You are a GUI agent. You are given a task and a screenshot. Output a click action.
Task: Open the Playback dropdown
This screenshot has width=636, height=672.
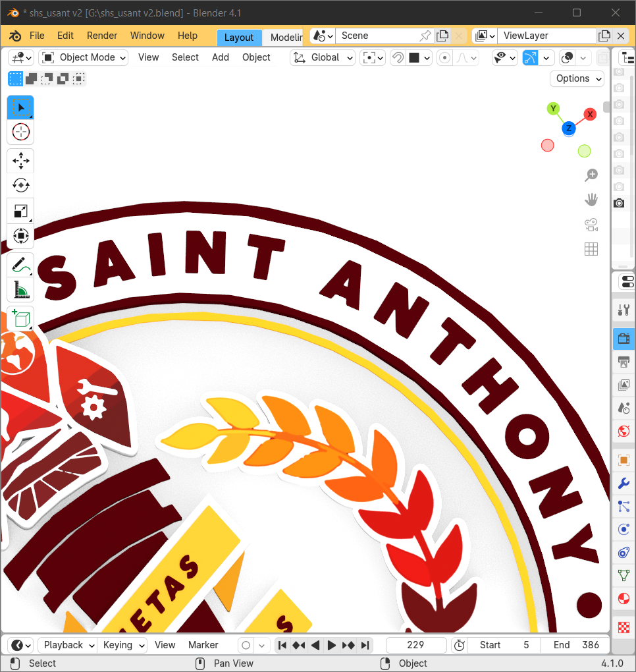68,645
